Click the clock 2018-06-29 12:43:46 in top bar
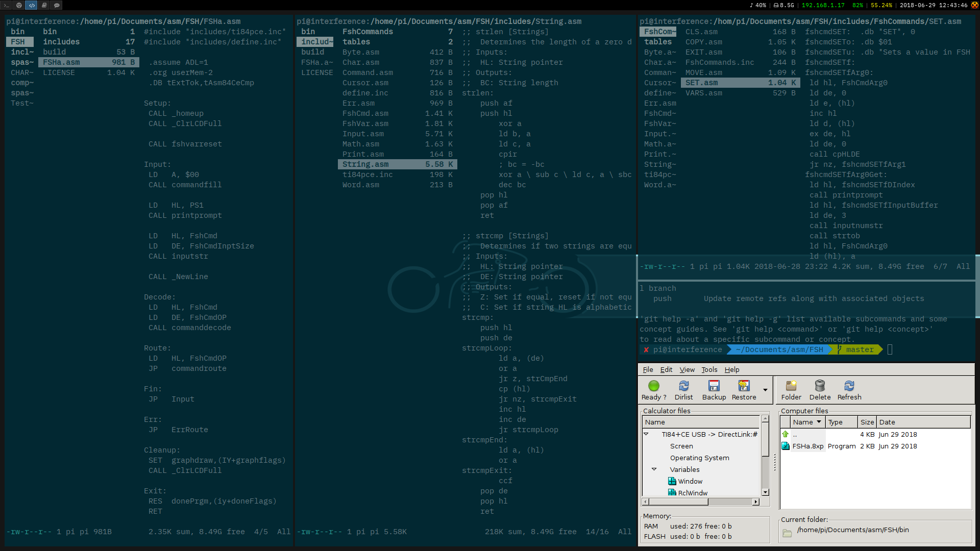This screenshot has height=551, width=980. coord(933,5)
